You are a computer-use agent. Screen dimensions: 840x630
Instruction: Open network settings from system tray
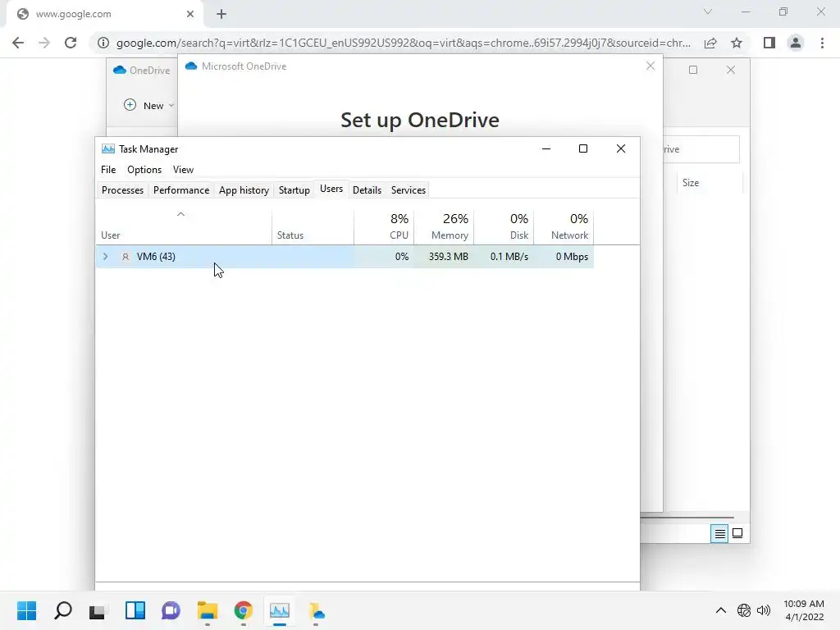(743, 610)
